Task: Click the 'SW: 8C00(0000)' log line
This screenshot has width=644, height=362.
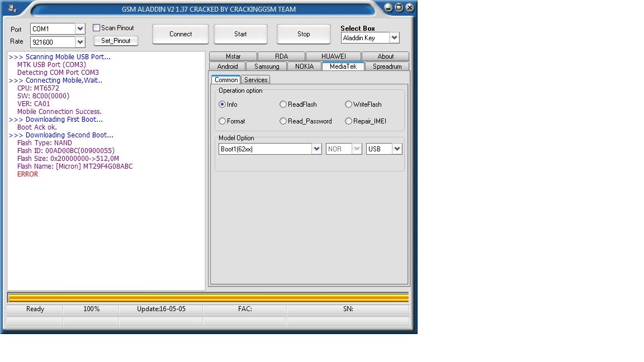Action: tap(43, 96)
